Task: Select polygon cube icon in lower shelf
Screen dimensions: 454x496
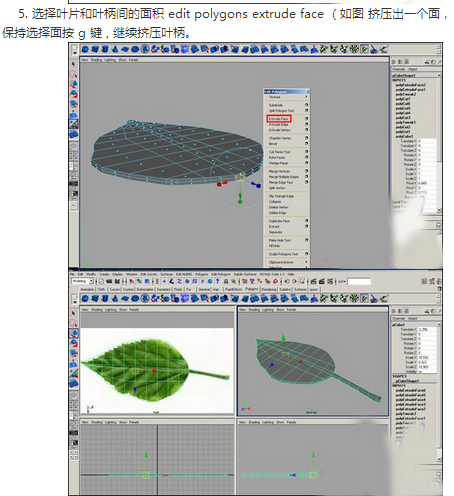Action: [95, 299]
